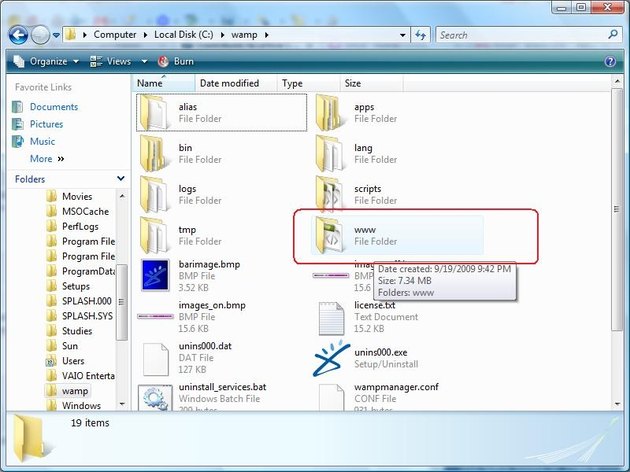Image resolution: width=630 pixels, height=472 pixels.
Task: Select Studies folder in tree
Action: pos(77,331)
